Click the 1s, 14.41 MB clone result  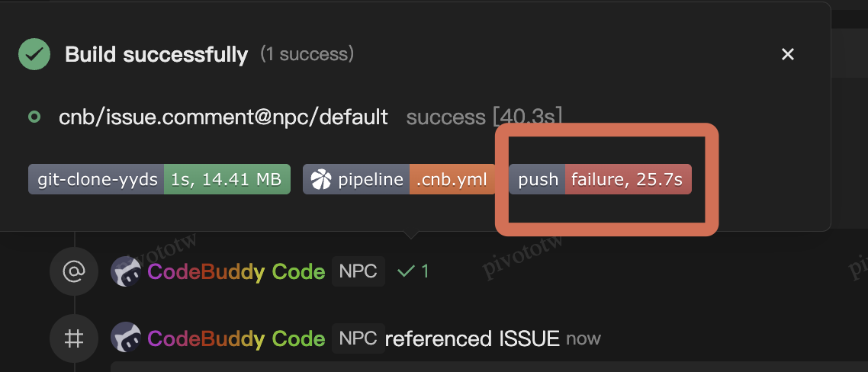[x=227, y=180]
